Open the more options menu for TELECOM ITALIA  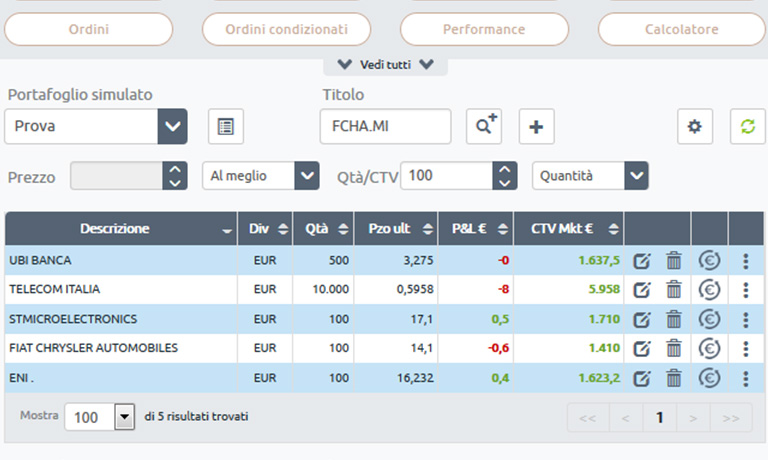click(x=746, y=291)
